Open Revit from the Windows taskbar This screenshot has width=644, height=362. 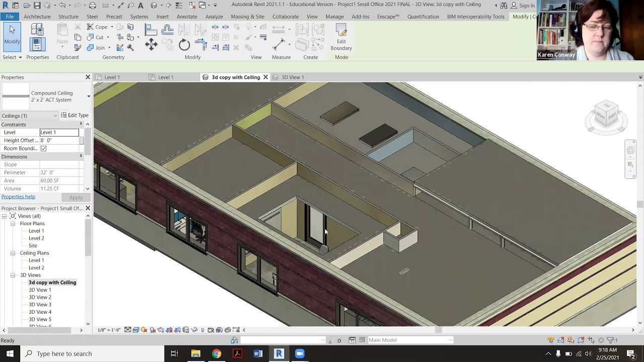279,353
